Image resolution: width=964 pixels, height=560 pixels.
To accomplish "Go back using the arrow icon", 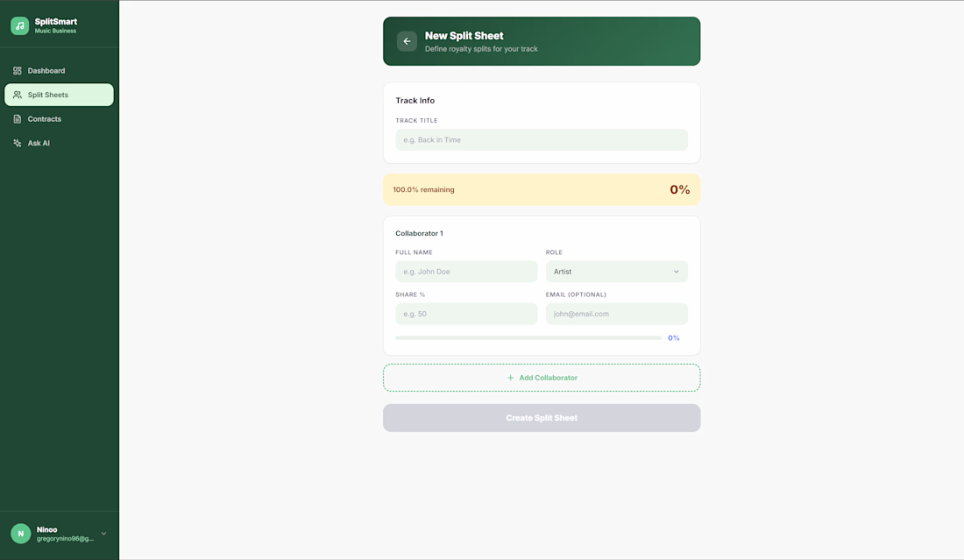I will pyautogui.click(x=407, y=41).
